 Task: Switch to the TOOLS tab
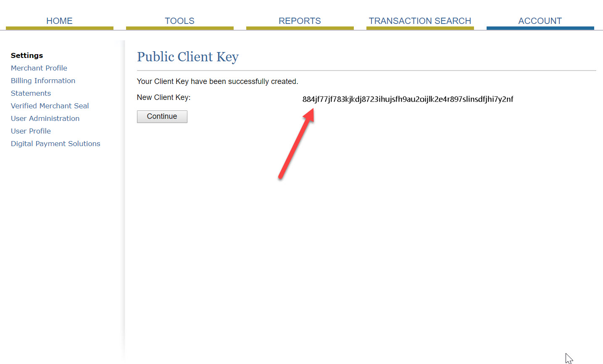179,21
